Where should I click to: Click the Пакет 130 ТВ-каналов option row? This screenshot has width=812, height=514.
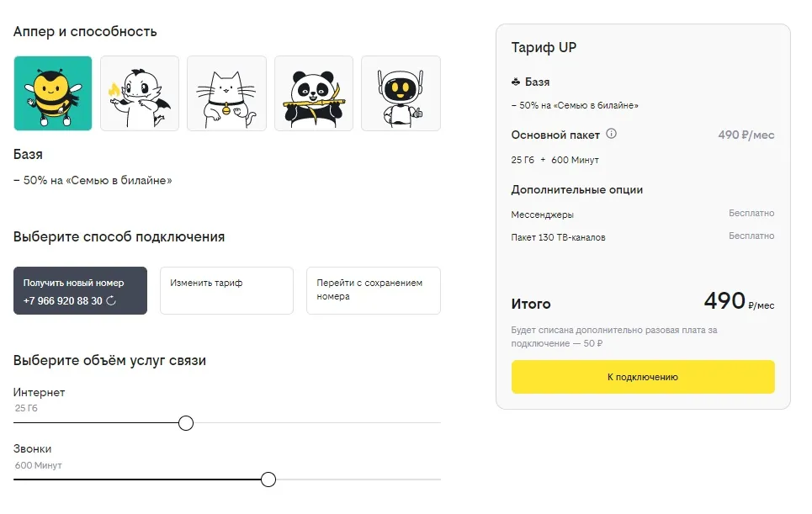pyautogui.click(x=558, y=237)
